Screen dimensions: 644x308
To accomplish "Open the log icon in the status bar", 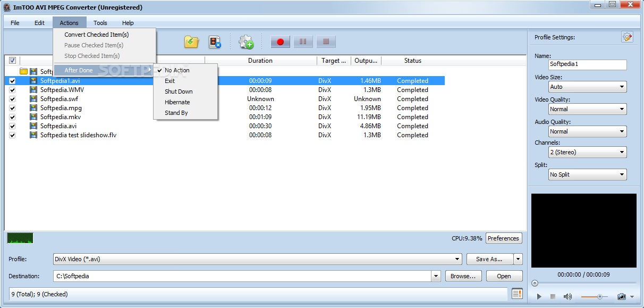I will coord(517,294).
